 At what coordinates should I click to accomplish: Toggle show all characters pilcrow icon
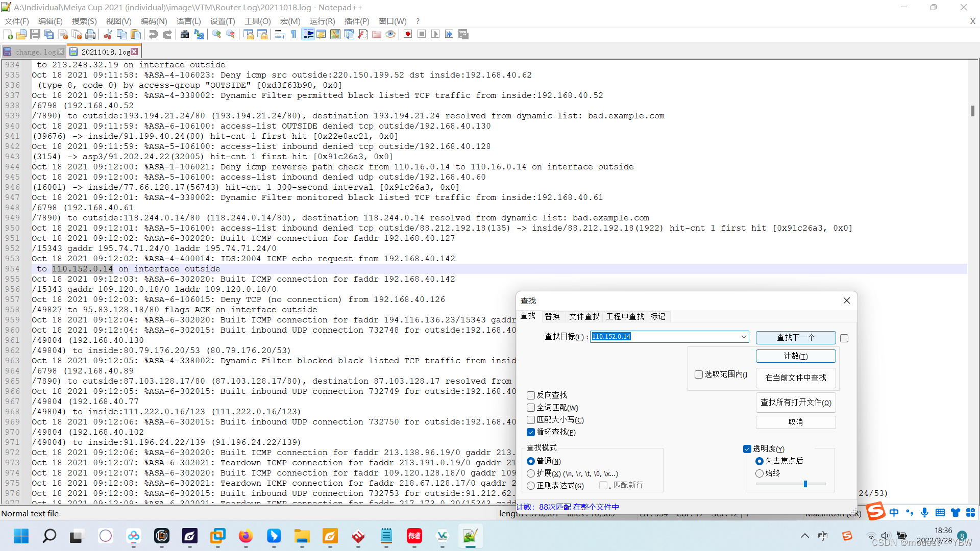(294, 34)
